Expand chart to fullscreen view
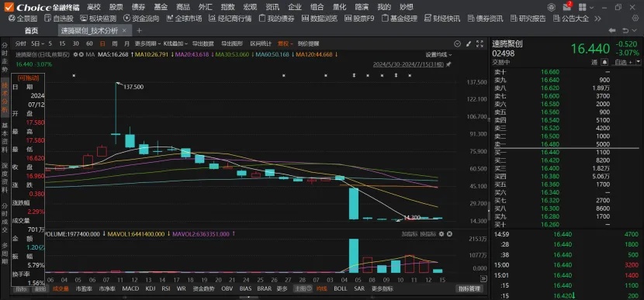This screenshot has width=644, height=300. coord(480,44)
